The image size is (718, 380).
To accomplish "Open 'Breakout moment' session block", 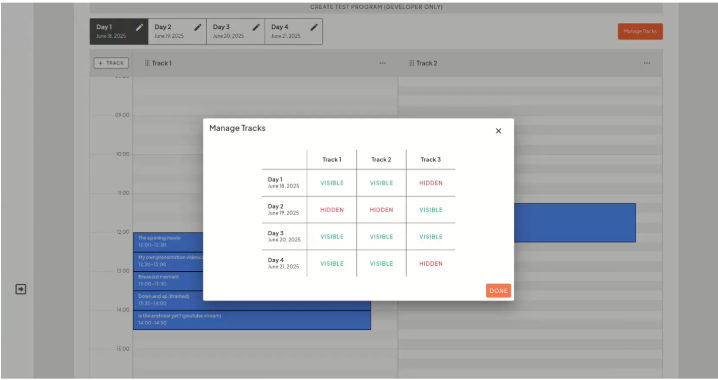I will [168, 281].
